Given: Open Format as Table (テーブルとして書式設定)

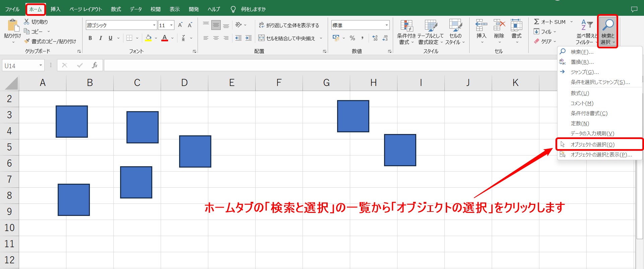Looking at the screenshot, I should [431, 32].
